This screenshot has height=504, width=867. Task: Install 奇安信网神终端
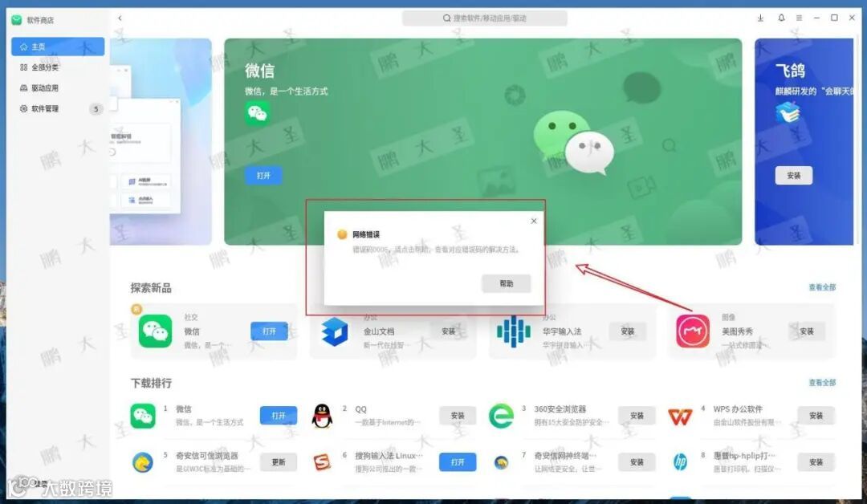click(x=637, y=462)
